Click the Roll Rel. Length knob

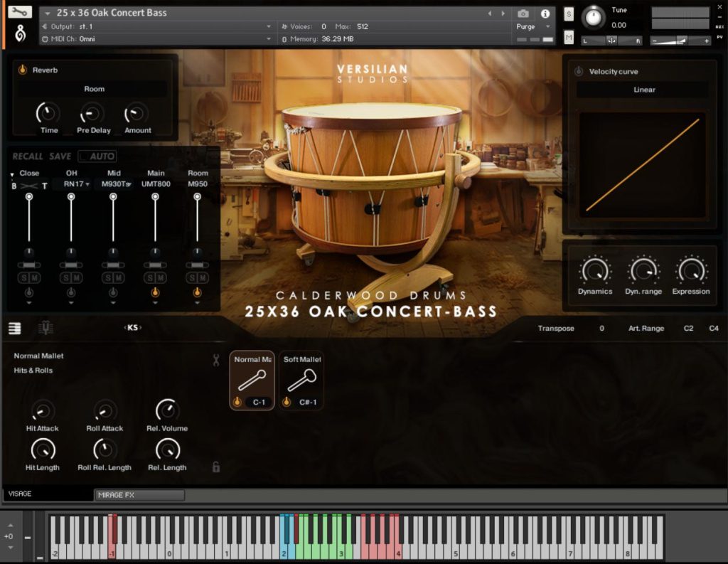point(105,449)
